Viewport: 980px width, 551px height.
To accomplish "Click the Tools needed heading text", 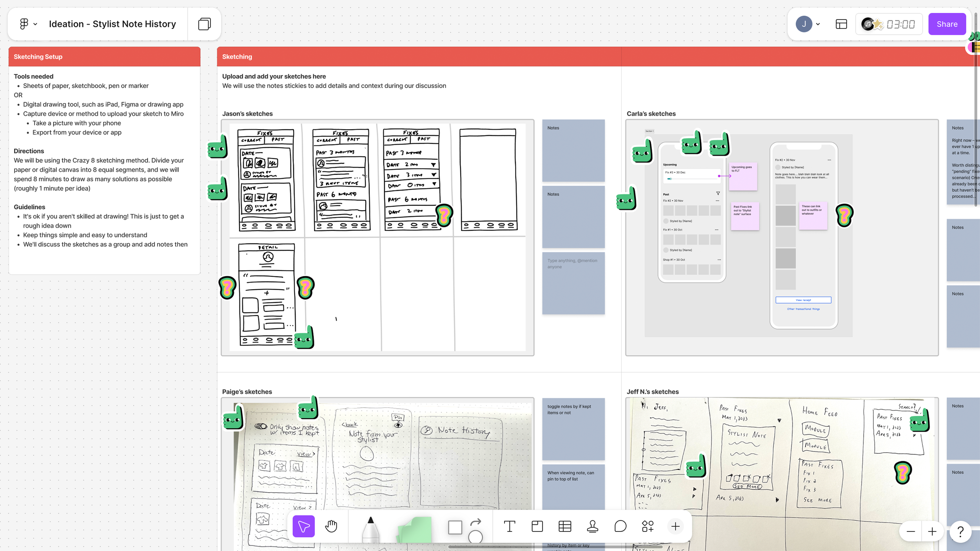I will pyautogui.click(x=33, y=76).
